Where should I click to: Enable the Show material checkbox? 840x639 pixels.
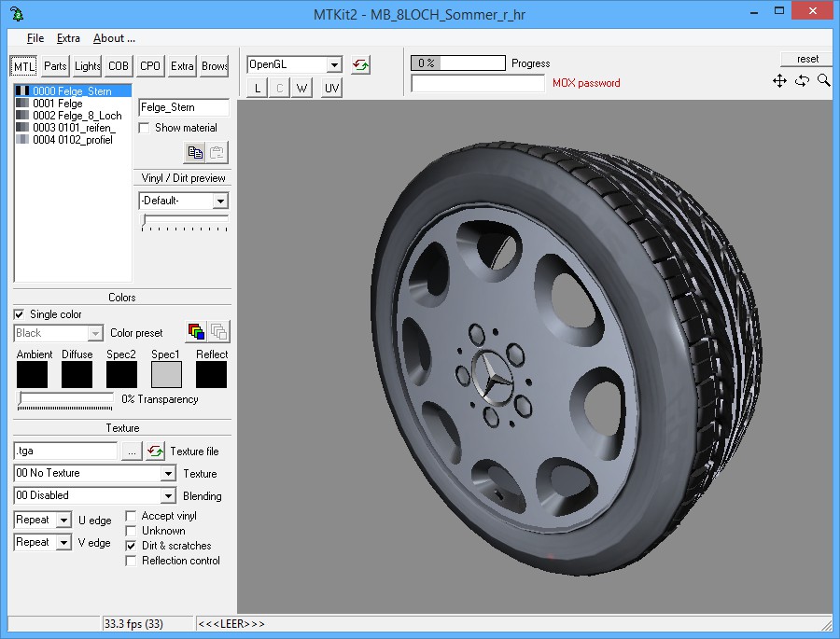(x=144, y=128)
